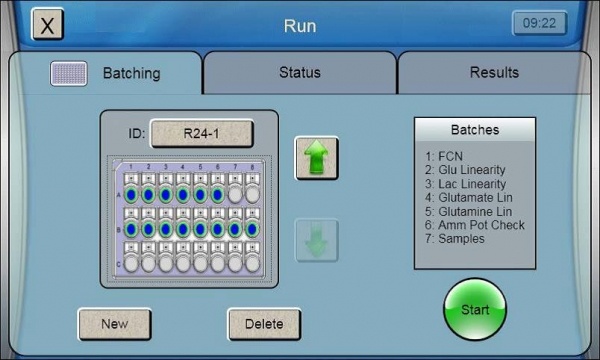The image size is (600, 360).
Task: Close the Run screen with the X
Action: pyautogui.click(x=47, y=24)
